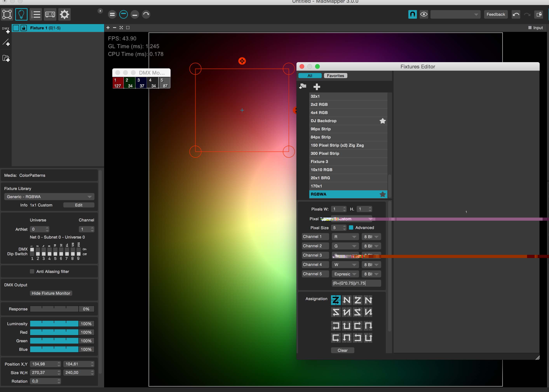
Task: Flip DMX dip switch number 1
Action: (x=32, y=252)
